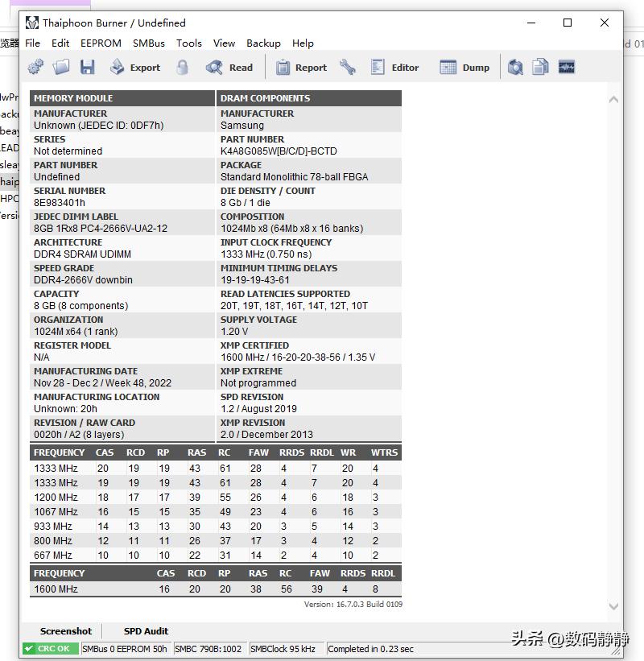This screenshot has width=644, height=661.
Task: Click serial number 8E983401h
Action: [60, 203]
